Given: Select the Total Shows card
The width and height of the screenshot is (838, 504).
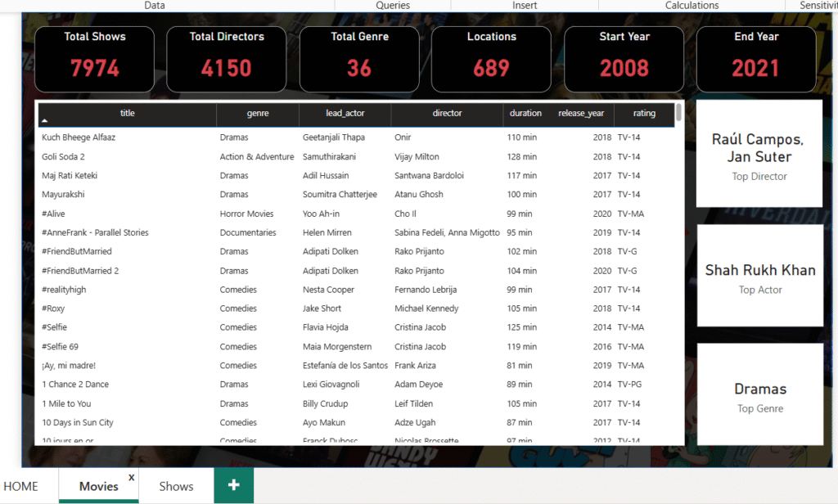Looking at the screenshot, I should click(x=95, y=59).
